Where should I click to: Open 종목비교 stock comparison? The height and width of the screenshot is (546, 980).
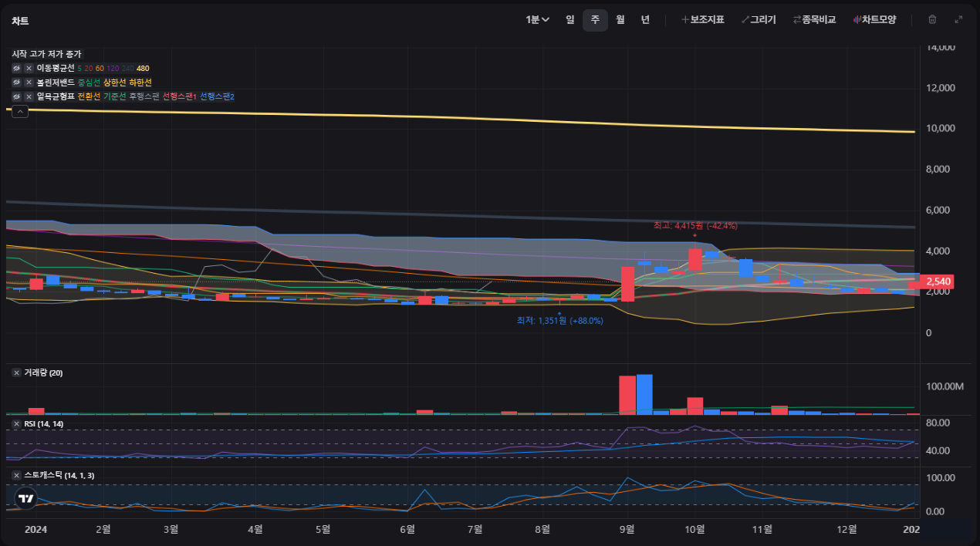click(x=815, y=20)
